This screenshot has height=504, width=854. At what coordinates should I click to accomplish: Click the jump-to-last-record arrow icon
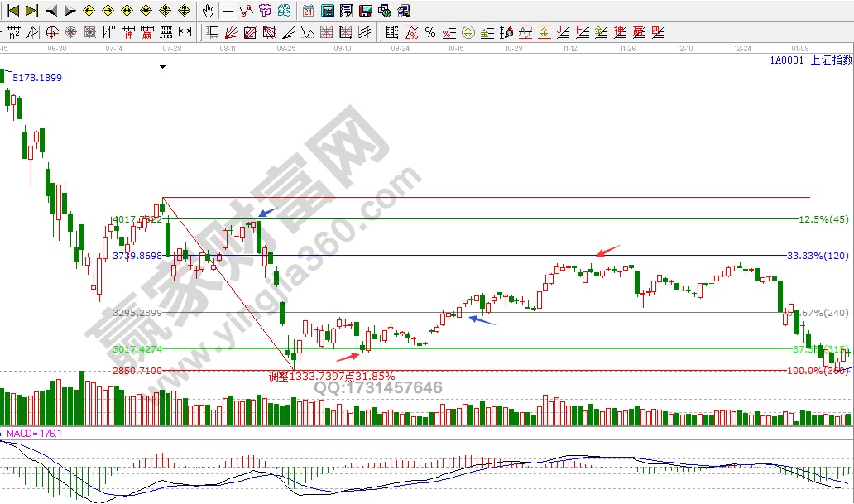click(x=31, y=11)
